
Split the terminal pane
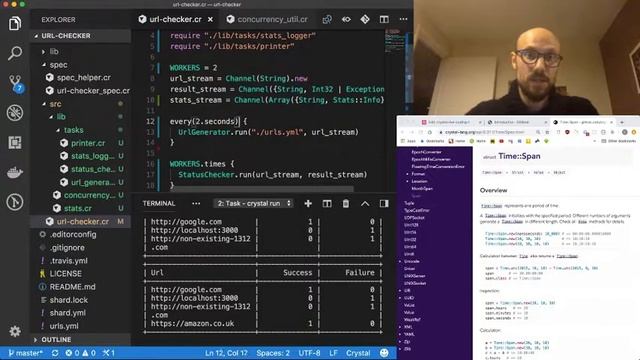(327, 203)
